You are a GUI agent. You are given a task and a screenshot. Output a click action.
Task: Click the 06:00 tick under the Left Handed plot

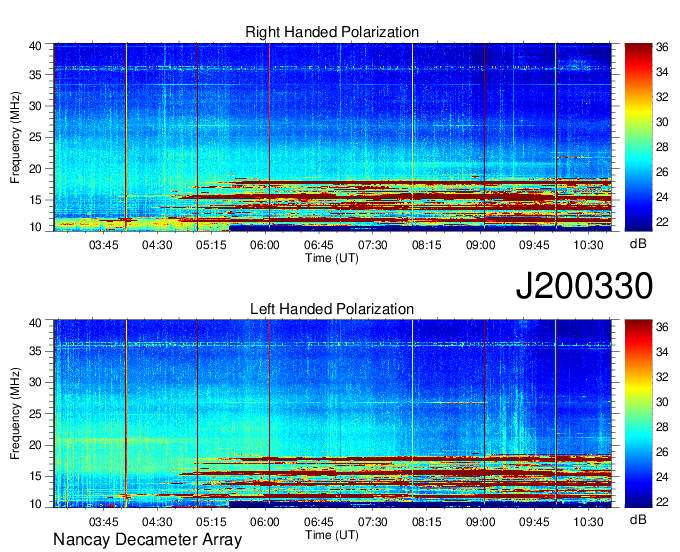click(x=265, y=522)
